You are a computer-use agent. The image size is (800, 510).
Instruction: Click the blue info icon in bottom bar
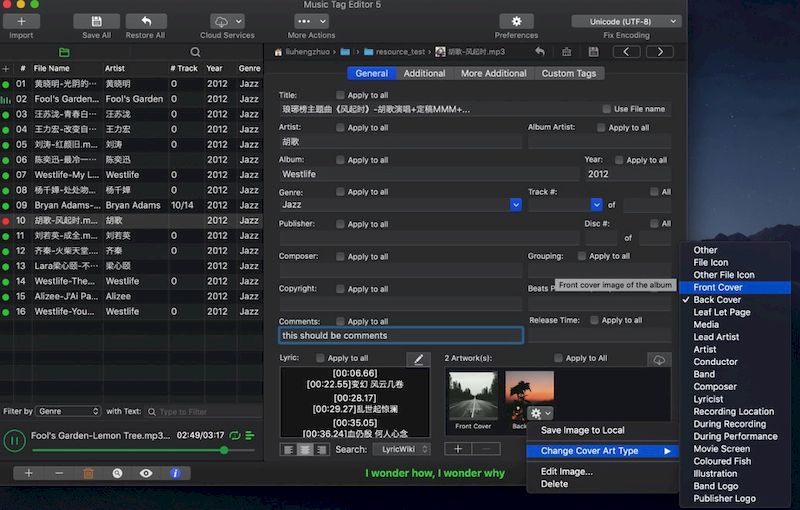pos(175,473)
